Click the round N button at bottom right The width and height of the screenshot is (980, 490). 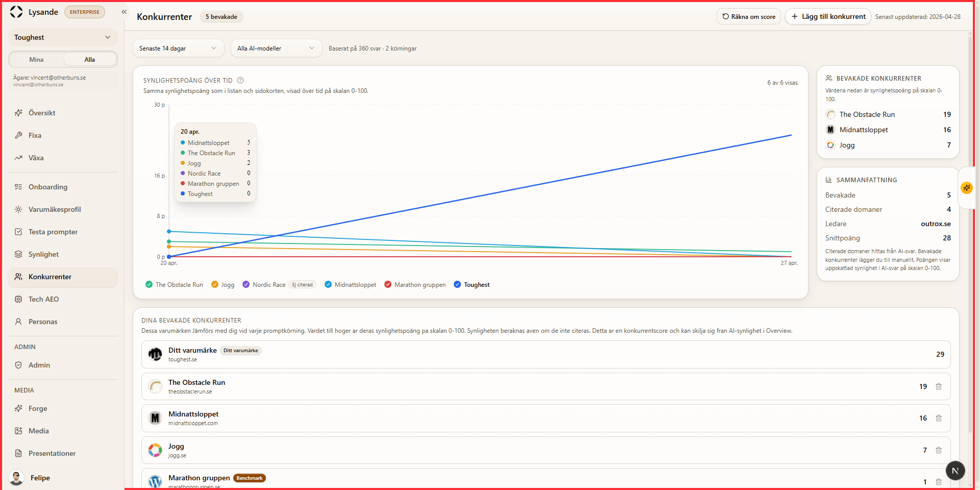point(955,471)
